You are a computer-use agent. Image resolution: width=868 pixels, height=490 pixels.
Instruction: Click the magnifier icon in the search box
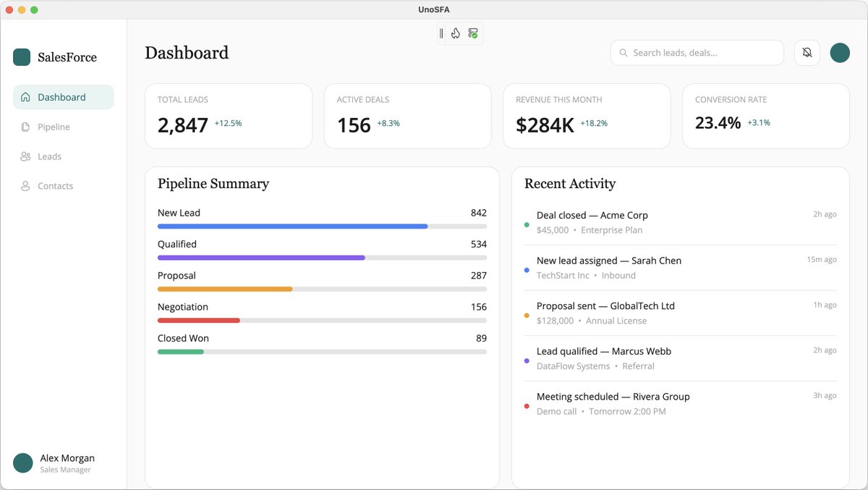point(624,53)
